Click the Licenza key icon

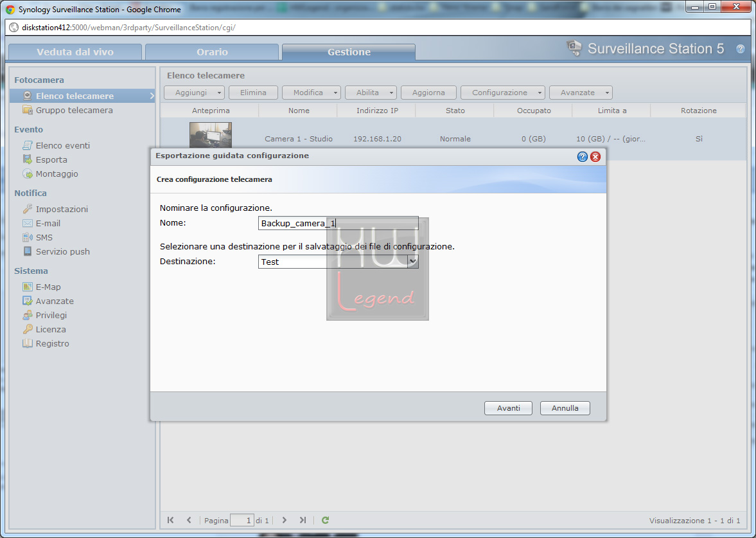(x=28, y=329)
